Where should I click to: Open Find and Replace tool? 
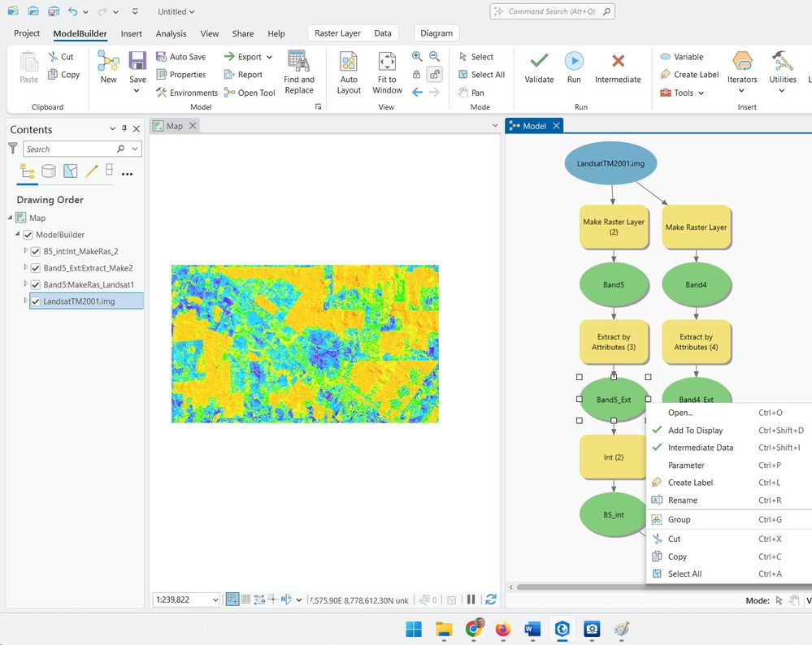click(298, 63)
